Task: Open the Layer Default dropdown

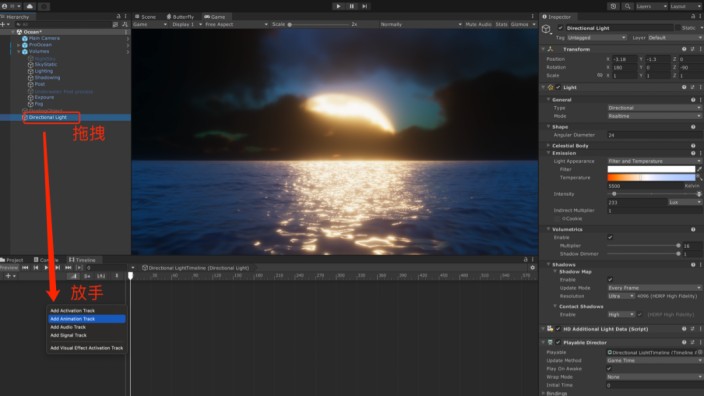Action: click(675, 38)
